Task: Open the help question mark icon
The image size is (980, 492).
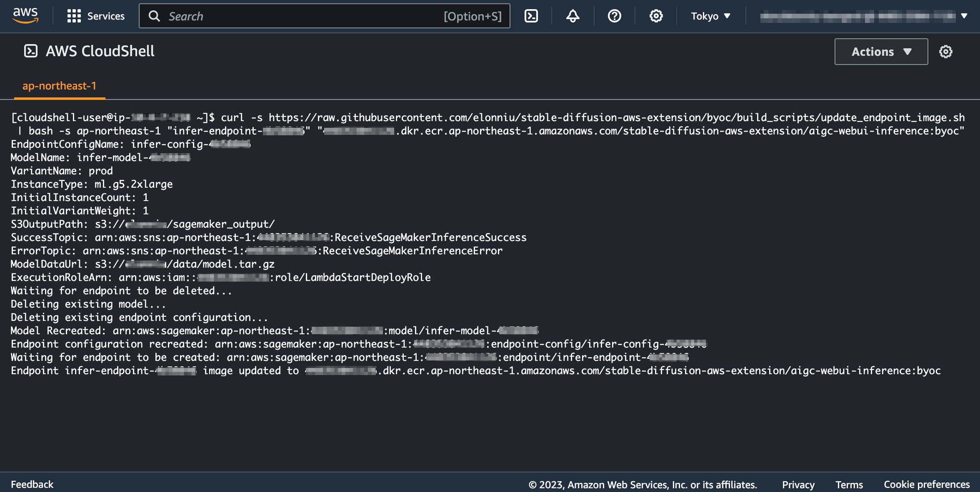Action: (614, 16)
